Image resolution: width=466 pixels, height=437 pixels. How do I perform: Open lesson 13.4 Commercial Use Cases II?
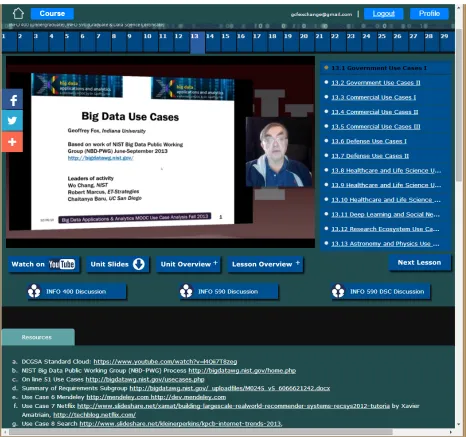(374, 112)
